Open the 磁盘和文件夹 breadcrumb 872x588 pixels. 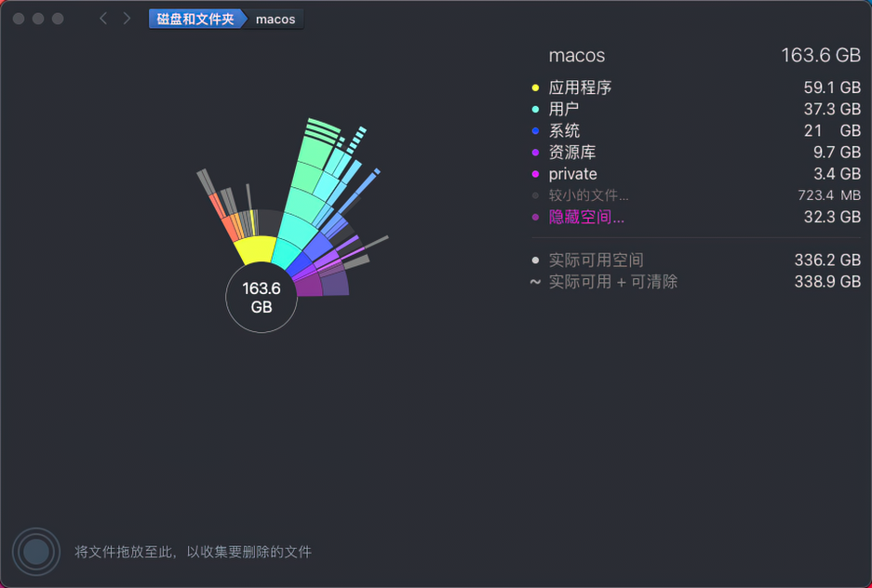pyautogui.click(x=195, y=19)
